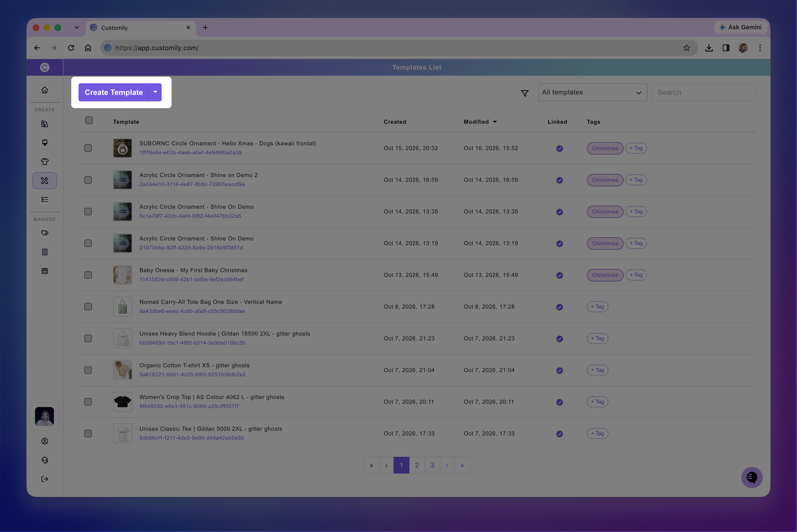Viewport: 797px width, 532px height.
Task: Click the store icon under Manage
Action: point(44,271)
